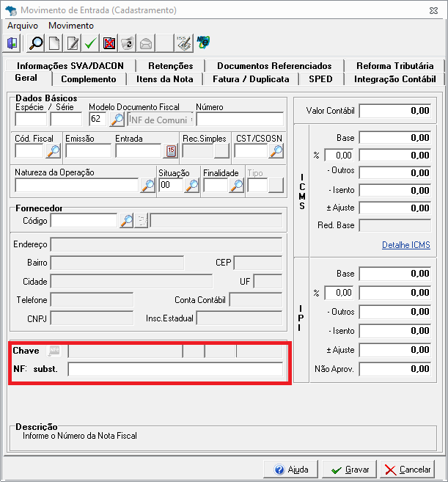The height and width of the screenshot is (482, 448).
Task: Open the Natureza da Operação lookup
Action: (x=147, y=186)
